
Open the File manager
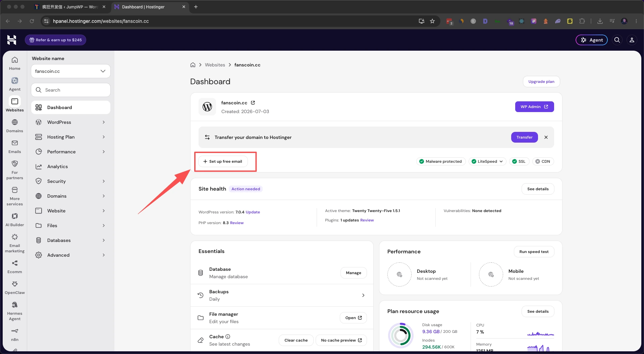point(353,318)
